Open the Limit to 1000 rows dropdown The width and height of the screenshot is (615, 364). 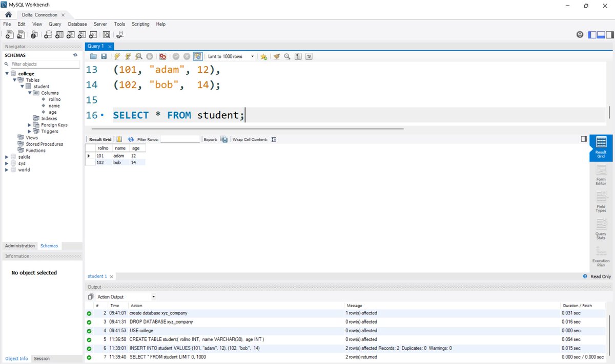tap(253, 56)
